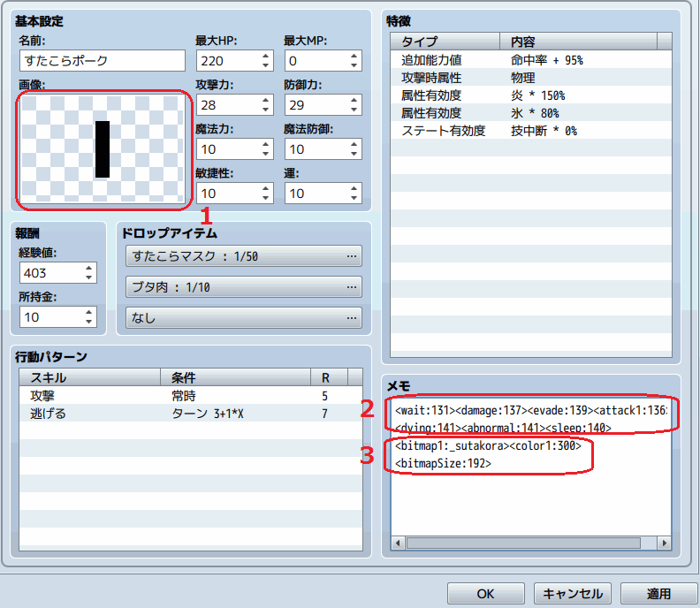Click the タイプ column header in 特徴

(445, 42)
